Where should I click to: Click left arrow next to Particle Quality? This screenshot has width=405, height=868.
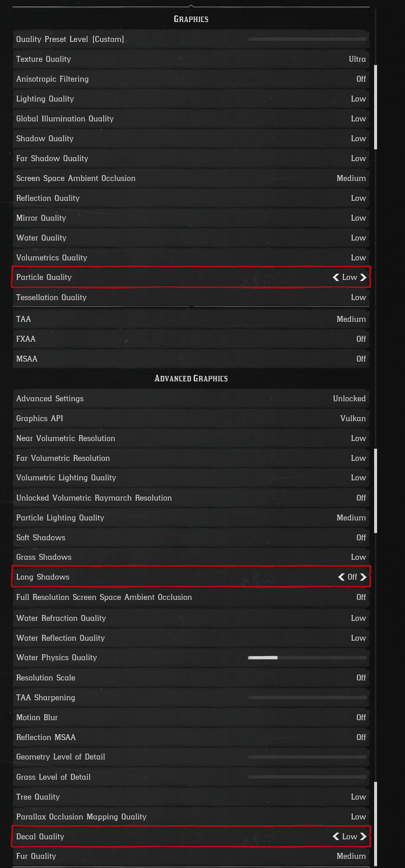pyautogui.click(x=336, y=277)
